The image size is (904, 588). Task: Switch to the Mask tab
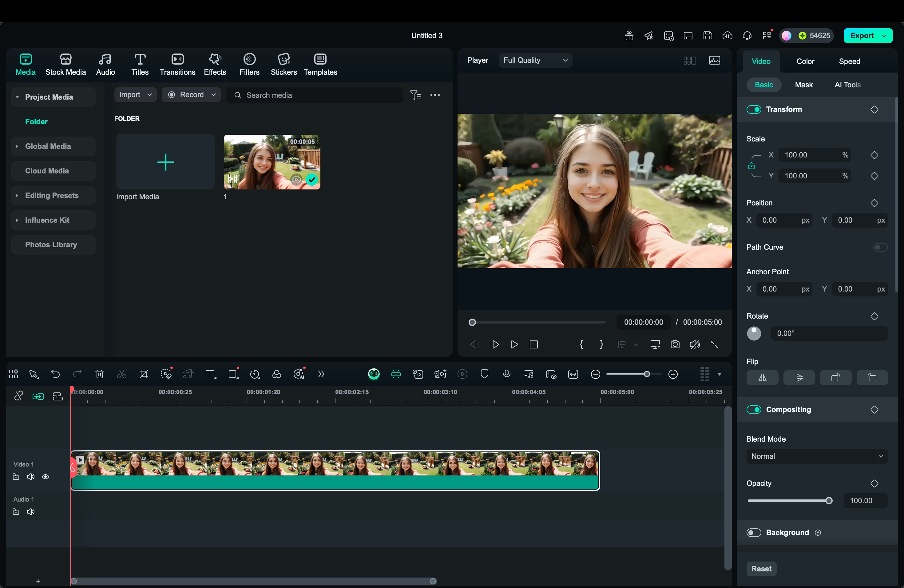804,85
